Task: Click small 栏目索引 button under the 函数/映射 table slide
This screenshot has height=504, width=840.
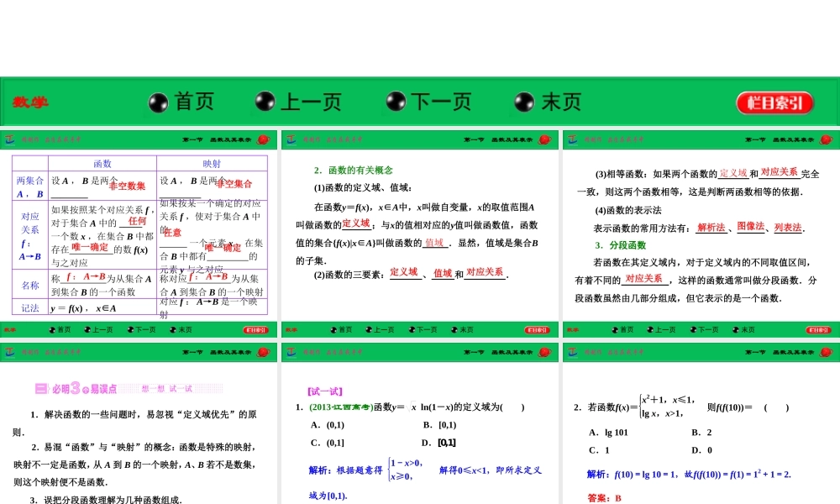Action: tap(255, 330)
